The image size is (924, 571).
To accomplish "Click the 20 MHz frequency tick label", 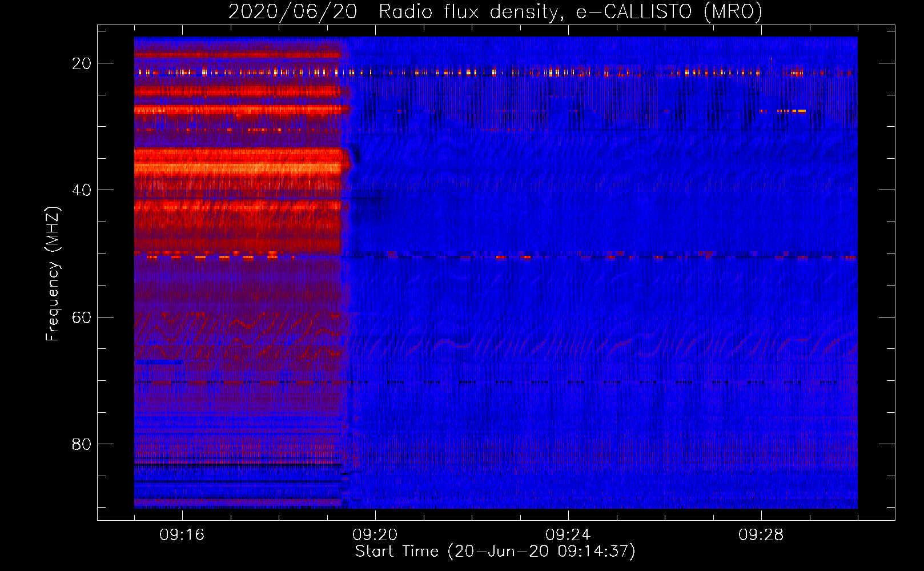I will click(82, 63).
